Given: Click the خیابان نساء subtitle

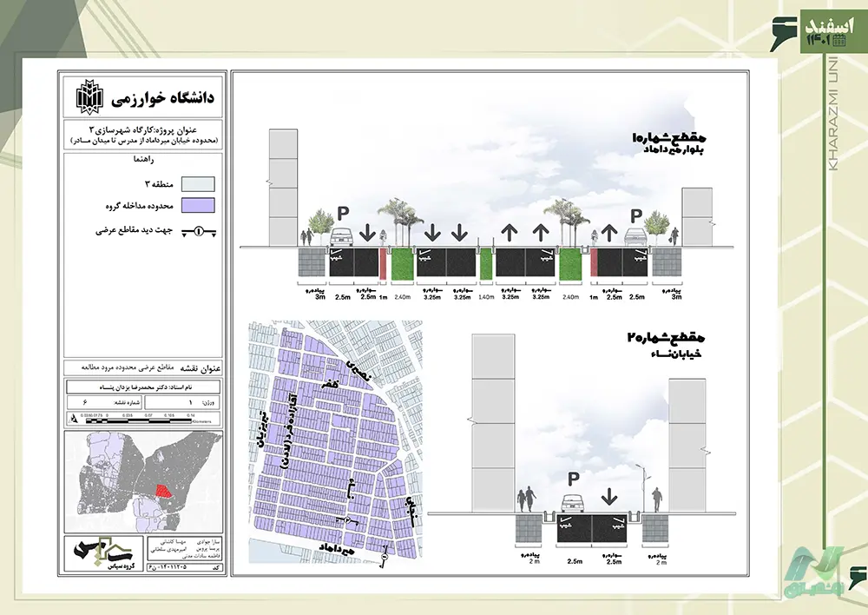Looking at the screenshot, I should coord(676,354).
